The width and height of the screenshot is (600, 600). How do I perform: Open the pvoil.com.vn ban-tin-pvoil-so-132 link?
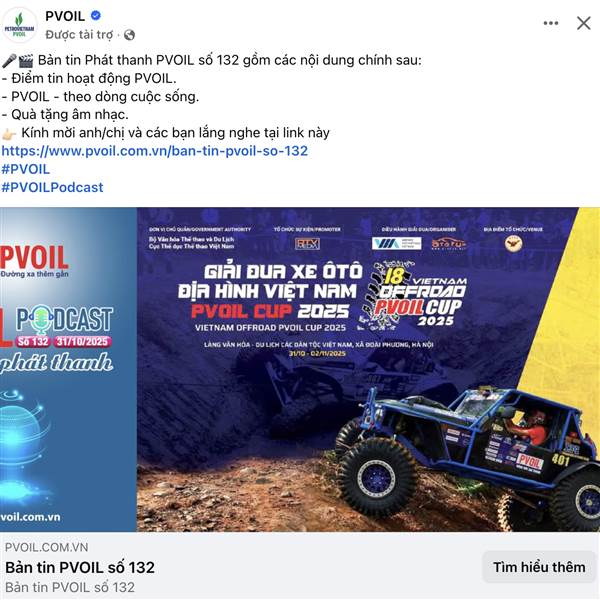pyautogui.click(x=155, y=151)
